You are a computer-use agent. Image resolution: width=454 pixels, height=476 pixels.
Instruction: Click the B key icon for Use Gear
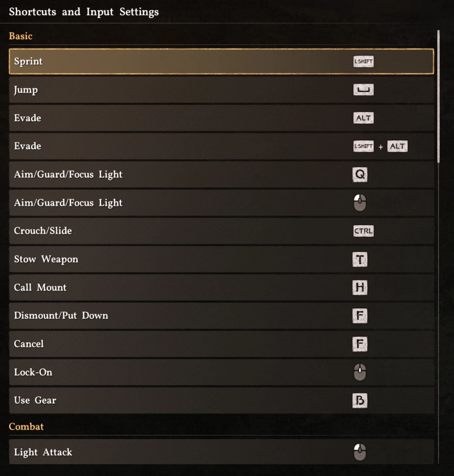click(x=360, y=400)
